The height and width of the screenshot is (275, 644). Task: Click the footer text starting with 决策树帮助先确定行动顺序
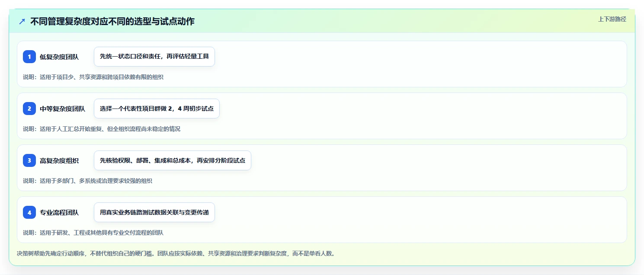[176, 253]
